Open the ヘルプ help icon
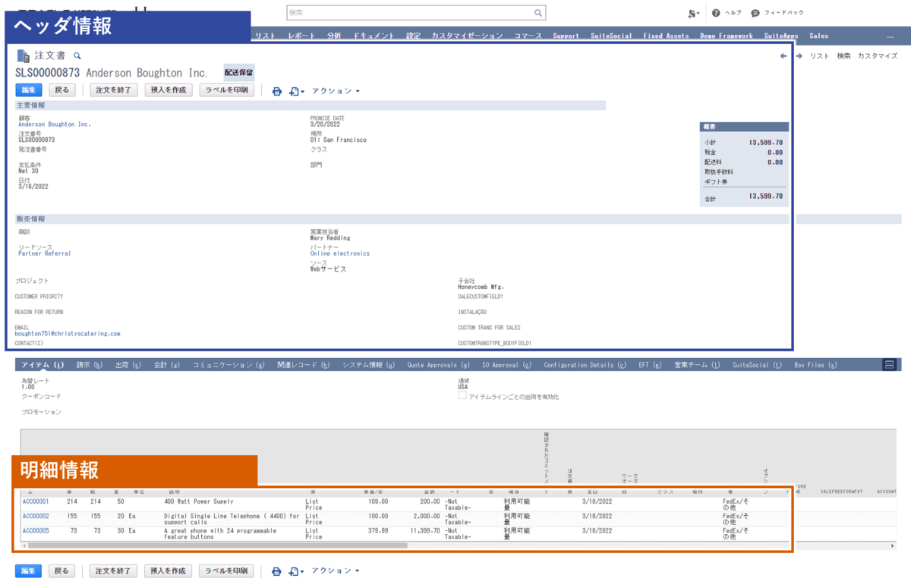Image resolution: width=911 pixels, height=588 pixels. coord(716,13)
